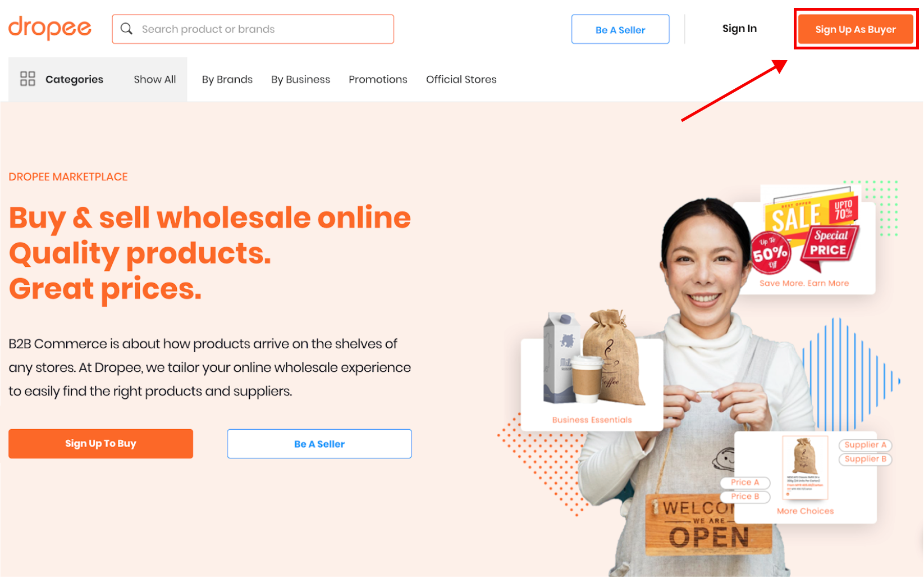The width and height of the screenshot is (924, 582).
Task: Click the hero Be A Seller button
Action: (319, 444)
